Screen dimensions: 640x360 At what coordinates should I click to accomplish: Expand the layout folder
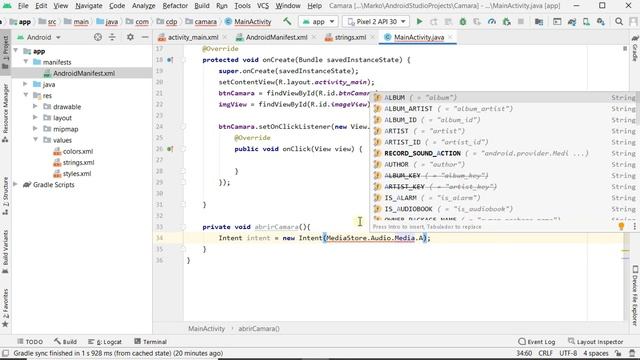[x=36, y=118]
